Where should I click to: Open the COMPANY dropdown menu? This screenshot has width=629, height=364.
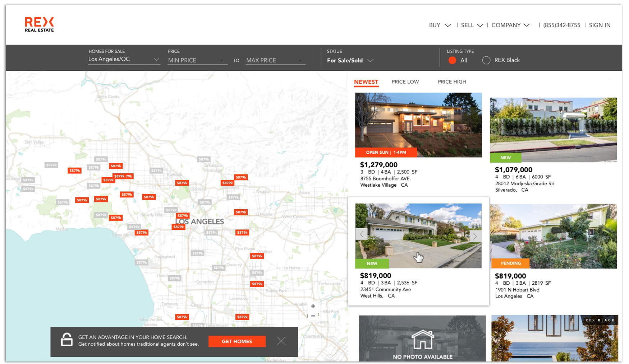coord(510,25)
